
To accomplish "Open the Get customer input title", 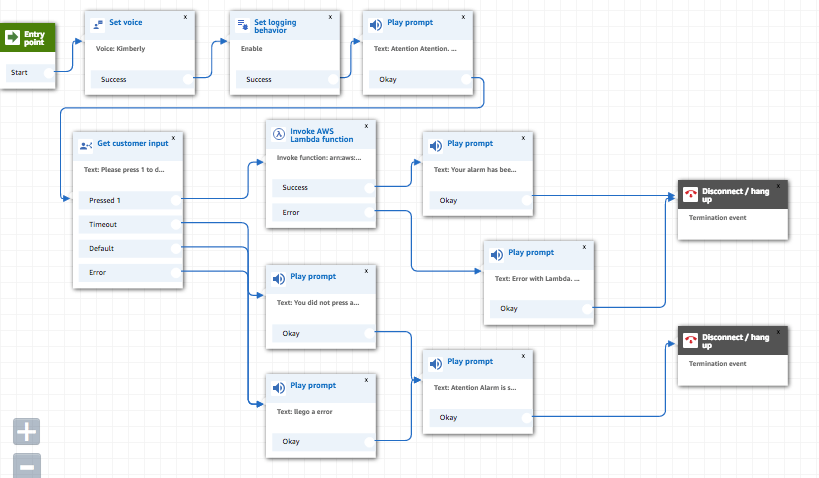I will [133, 143].
